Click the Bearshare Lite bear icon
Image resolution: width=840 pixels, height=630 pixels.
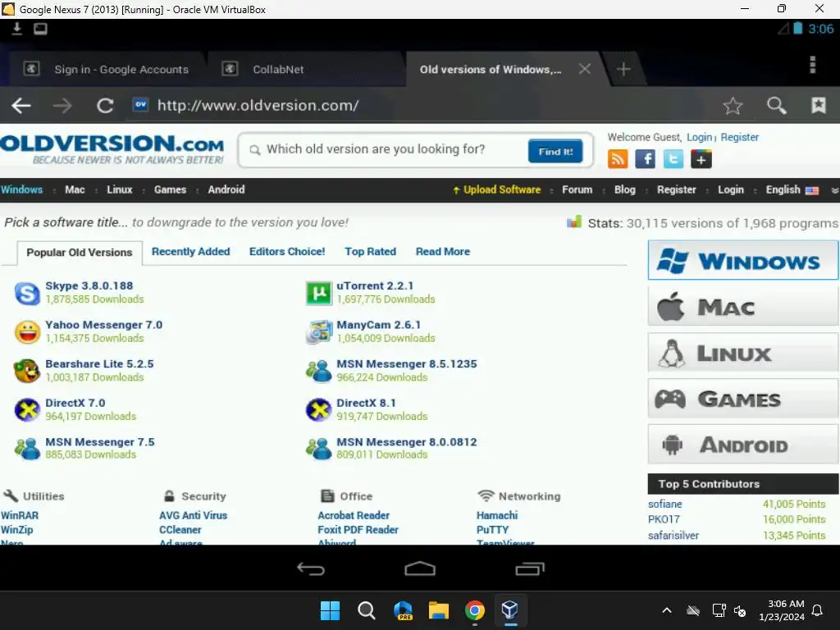(x=27, y=371)
